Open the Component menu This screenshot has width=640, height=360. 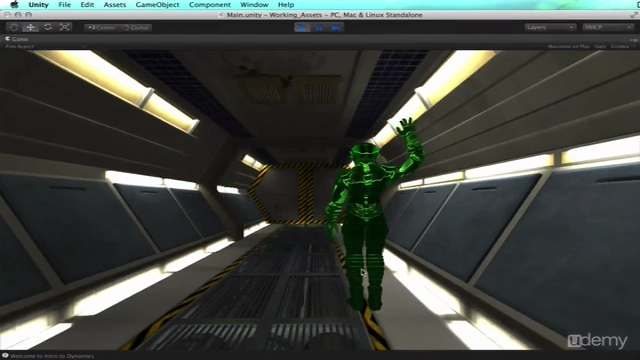point(210,5)
